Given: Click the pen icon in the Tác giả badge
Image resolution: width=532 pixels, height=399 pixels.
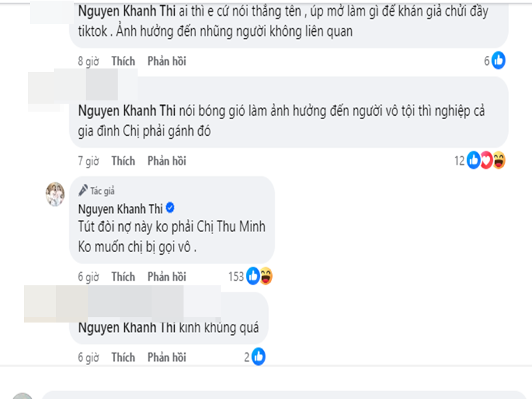Looking at the screenshot, I should (x=82, y=190).
